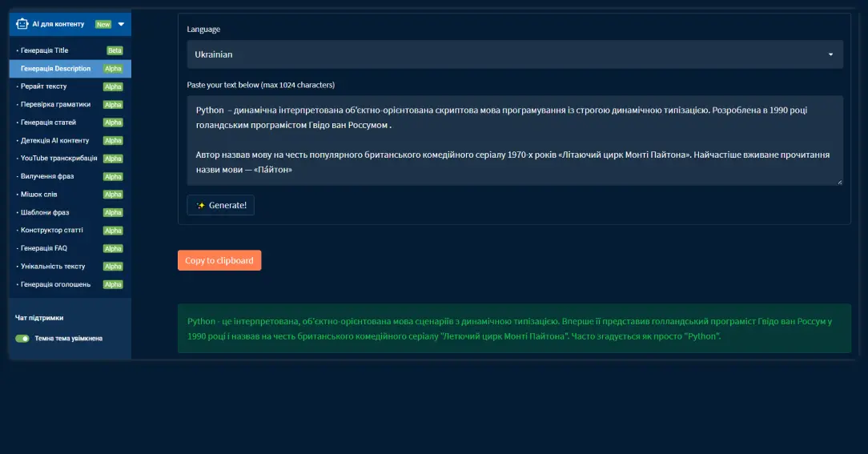Click Copy to clipboard button
Screen dimensions: 868x454
tap(219, 260)
